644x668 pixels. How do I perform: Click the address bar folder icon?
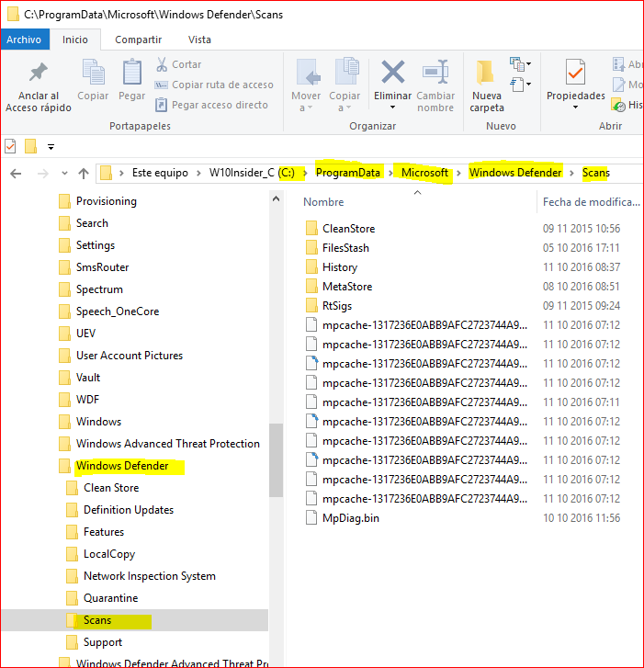point(106,173)
